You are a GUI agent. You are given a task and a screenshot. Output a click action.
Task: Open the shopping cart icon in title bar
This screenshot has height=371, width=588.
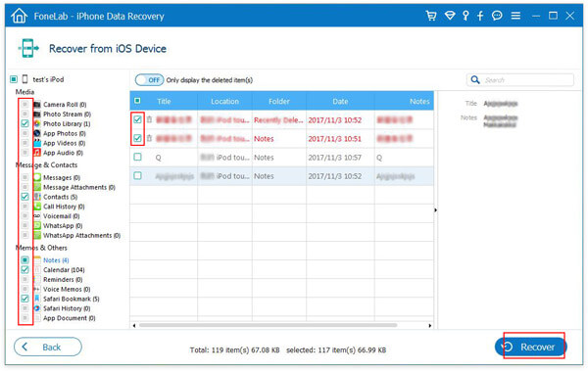[431, 16]
